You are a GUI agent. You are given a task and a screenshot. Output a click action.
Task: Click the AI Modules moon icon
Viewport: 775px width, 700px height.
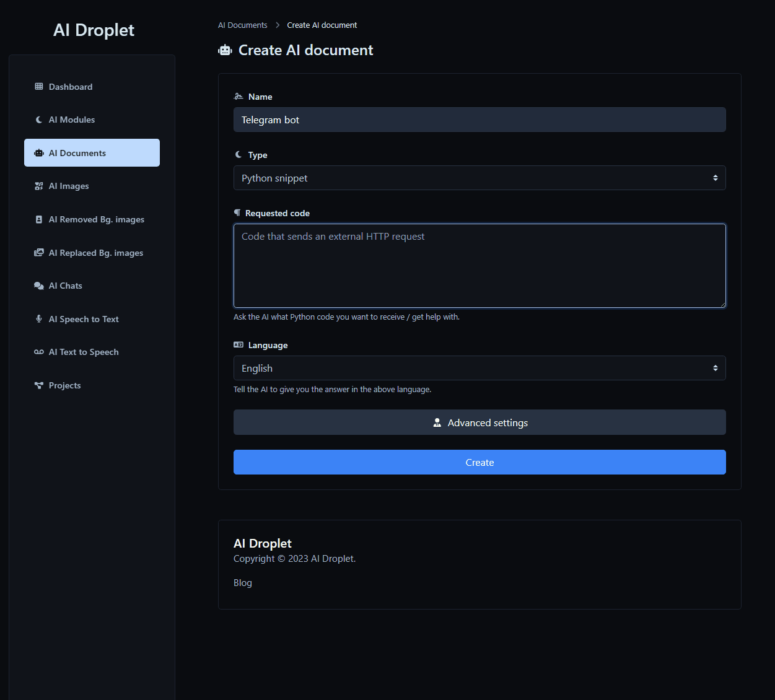pyautogui.click(x=39, y=120)
